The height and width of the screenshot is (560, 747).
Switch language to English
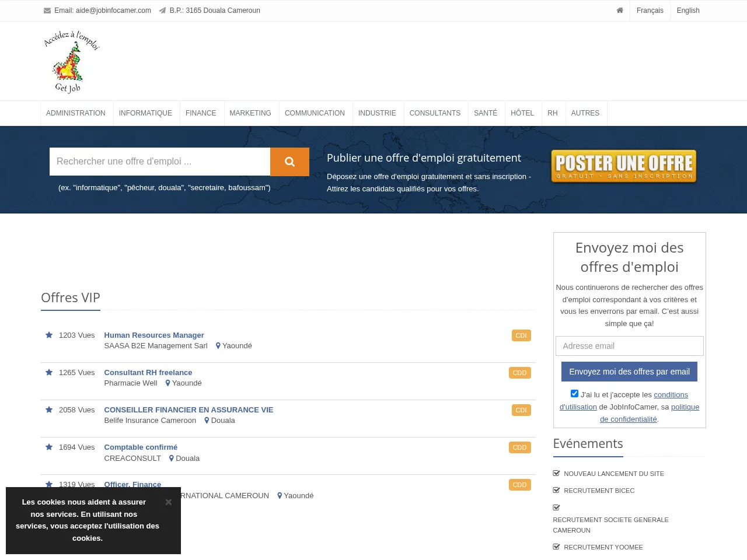(688, 10)
